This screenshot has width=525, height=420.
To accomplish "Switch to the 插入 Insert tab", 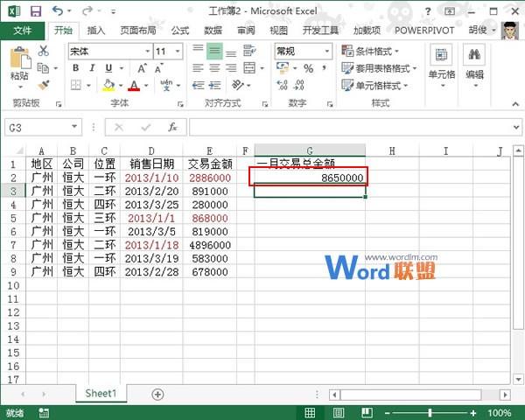I will pyautogui.click(x=96, y=31).
